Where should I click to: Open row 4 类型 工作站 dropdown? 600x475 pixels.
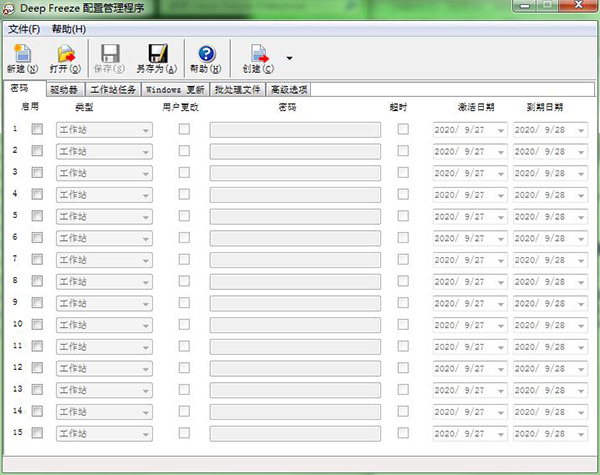tap(104, 195)
